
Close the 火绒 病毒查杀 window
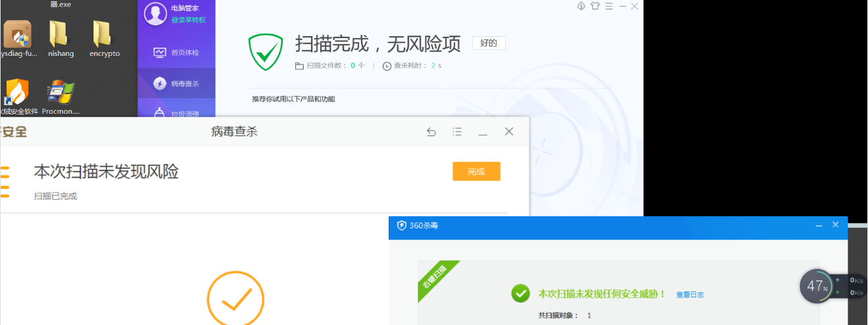pyautogui.click(x=509, y=132)
